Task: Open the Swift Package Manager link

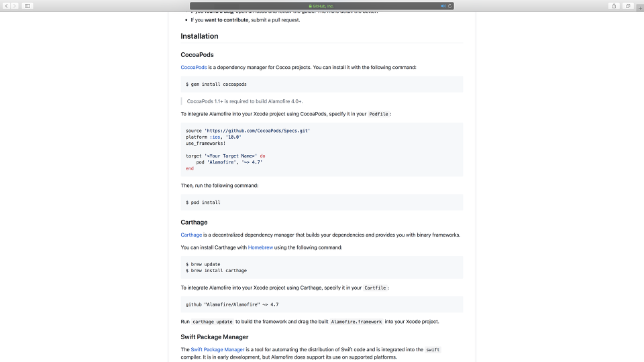Action: [x=217, y=350]
